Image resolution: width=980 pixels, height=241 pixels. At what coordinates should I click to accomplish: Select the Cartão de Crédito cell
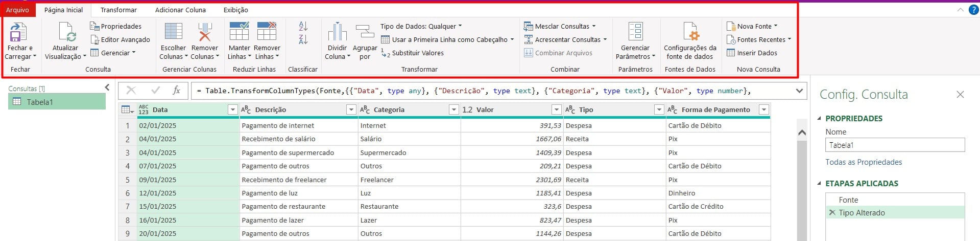tap(718, 206)
